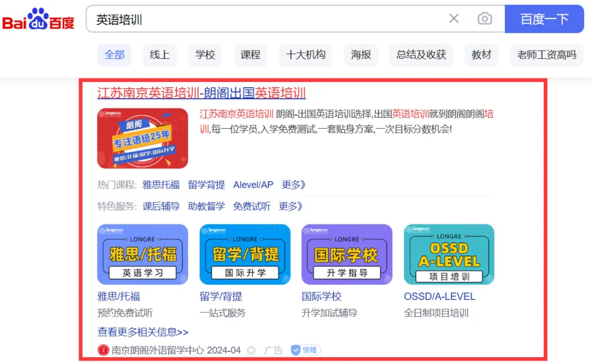This screenshot has width=591, height=364.
Task: Click 查看更多相关信息>> link
Action: click(x=143, y=332)
